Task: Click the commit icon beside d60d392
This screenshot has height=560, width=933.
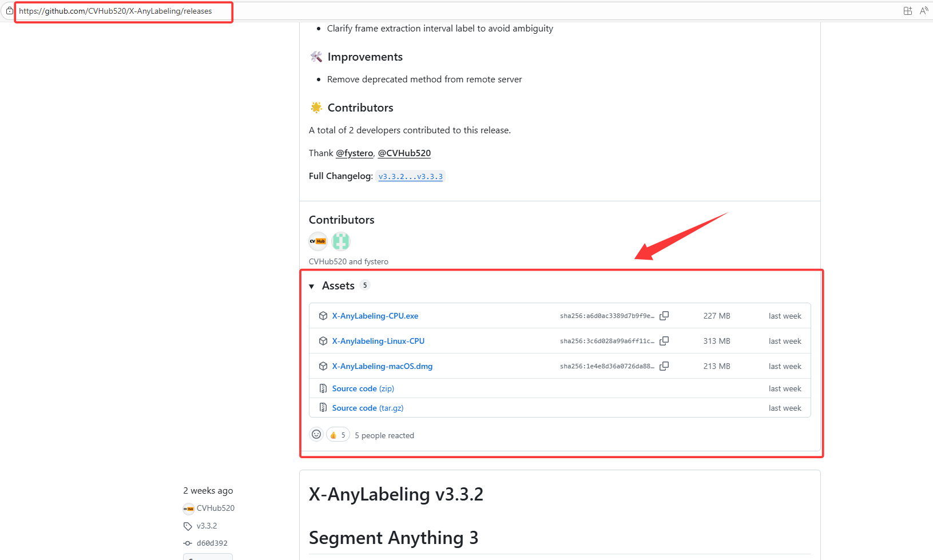Action: [x=188, y=543]
